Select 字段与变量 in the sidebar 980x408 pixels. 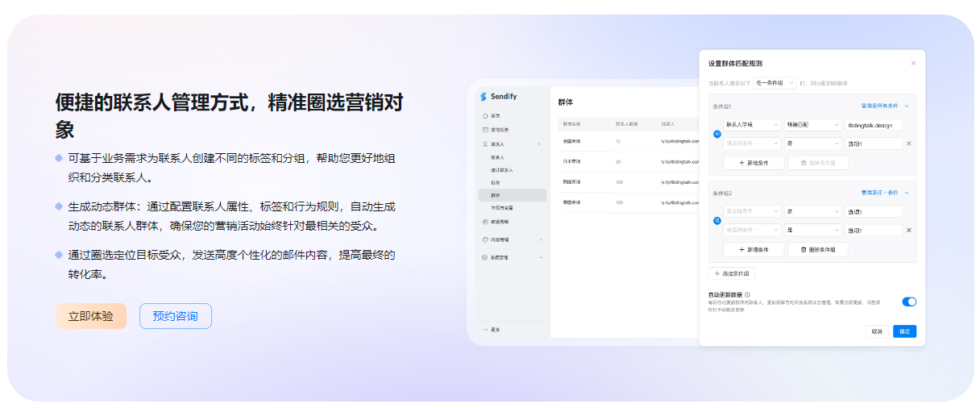(x=502, y=208)
